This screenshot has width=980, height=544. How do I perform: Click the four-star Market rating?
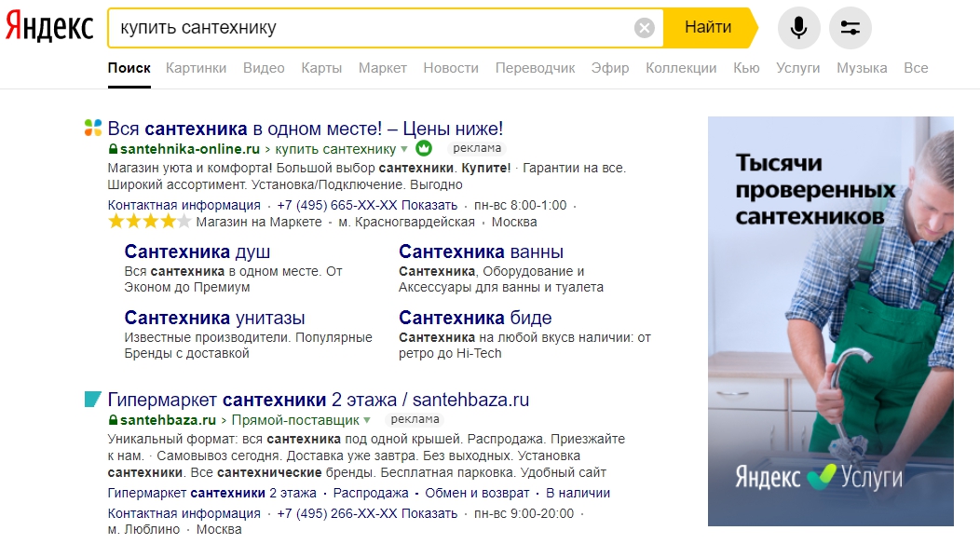pyautogui.click(x=149, y=222)
